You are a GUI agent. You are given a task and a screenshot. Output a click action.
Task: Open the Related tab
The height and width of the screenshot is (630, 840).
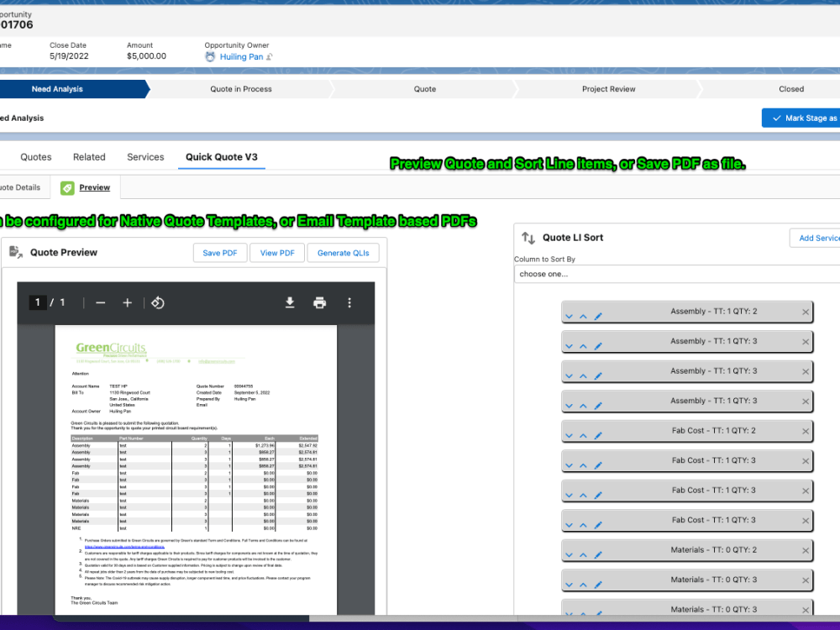[x=89, y=156]
